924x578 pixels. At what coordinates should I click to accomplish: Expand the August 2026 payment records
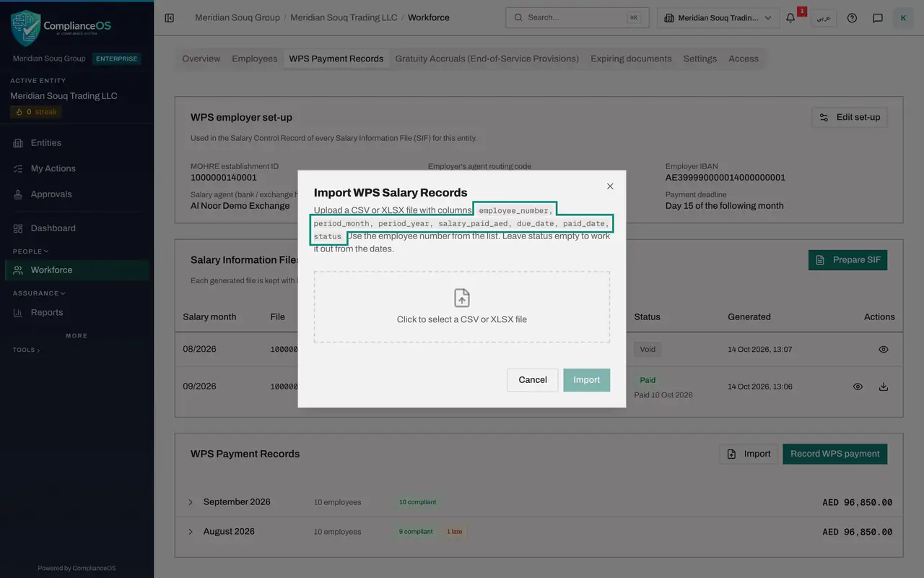(191, 532)
